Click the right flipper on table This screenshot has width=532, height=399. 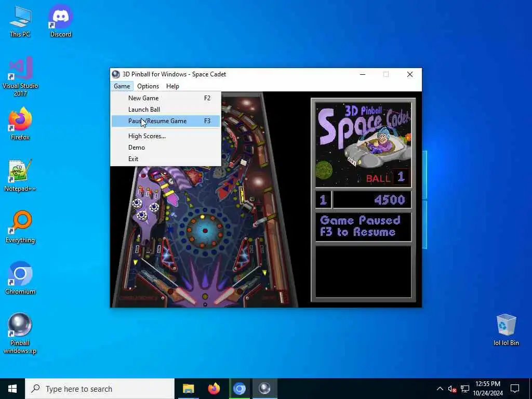(225, 295)
